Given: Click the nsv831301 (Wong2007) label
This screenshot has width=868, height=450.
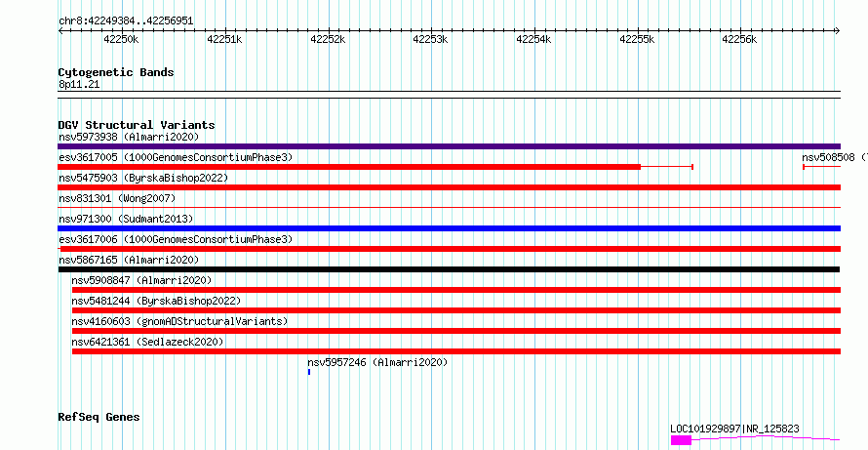Looking at the screenshot, I should point(117,198).
